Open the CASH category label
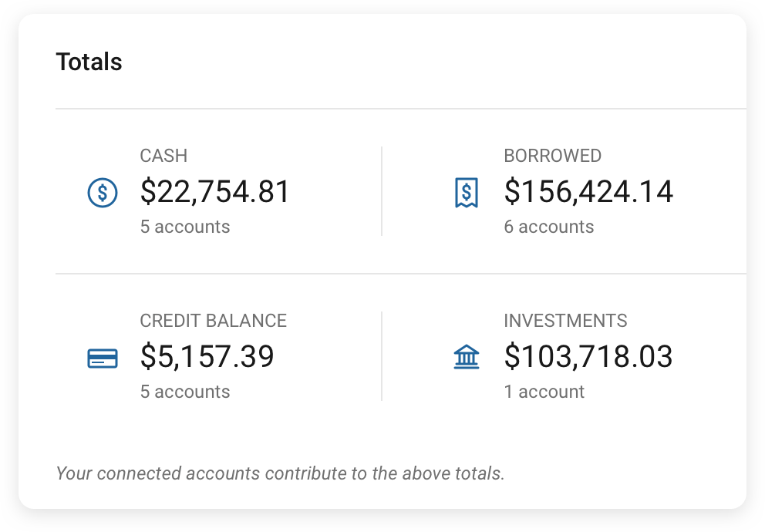This screenshot has width=765, height=532. pyautogui.click(x=163, y=156)
